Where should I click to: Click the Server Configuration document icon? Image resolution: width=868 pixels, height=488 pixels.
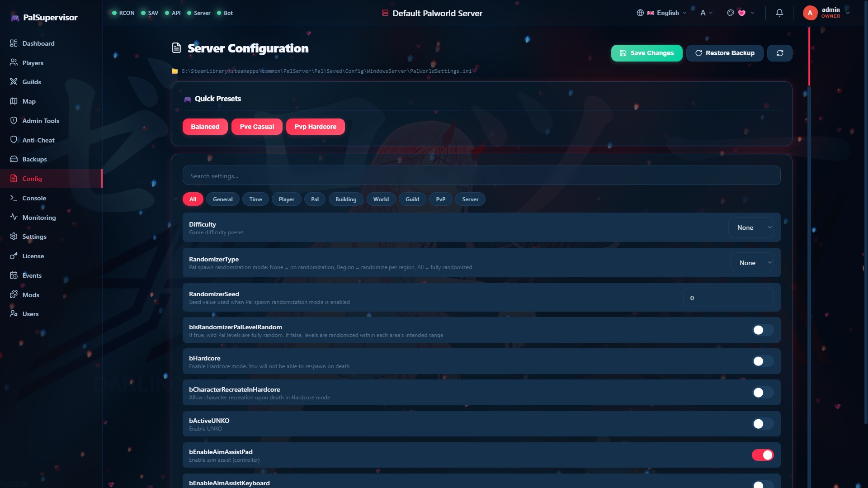point(177,48)
